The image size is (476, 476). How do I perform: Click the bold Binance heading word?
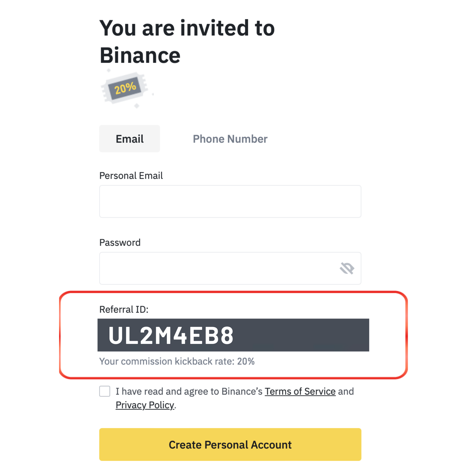point(140,55)
